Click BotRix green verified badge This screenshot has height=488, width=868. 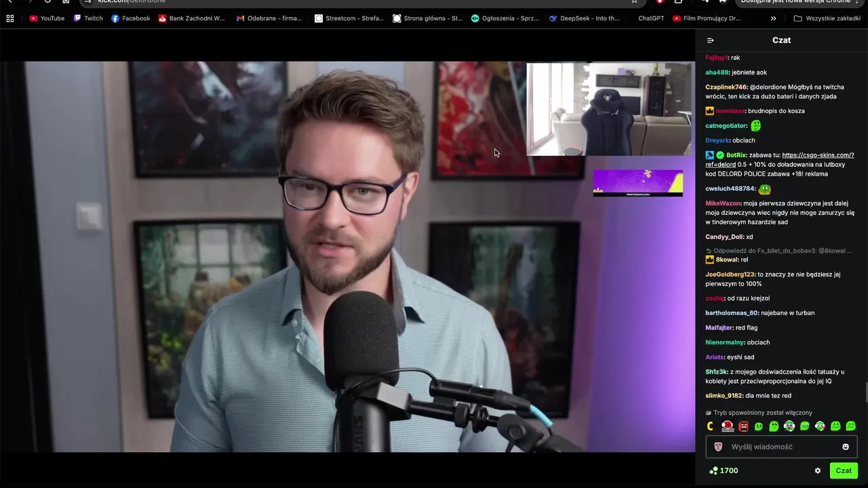[x=720, y=155]
